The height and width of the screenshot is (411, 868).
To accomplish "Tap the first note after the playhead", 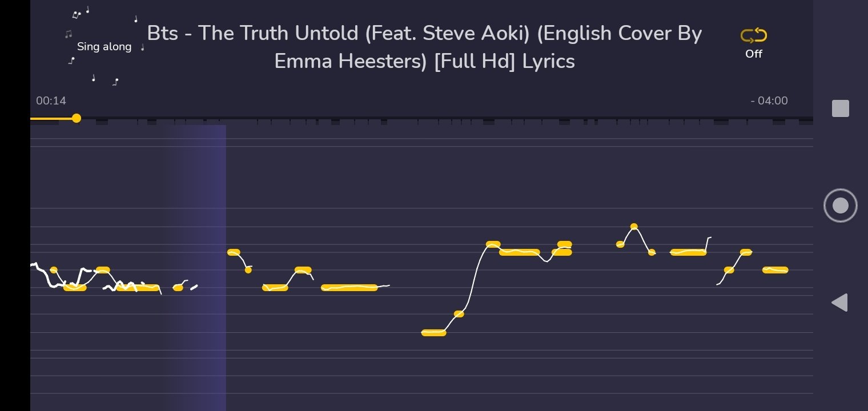I will click(234, 252).
